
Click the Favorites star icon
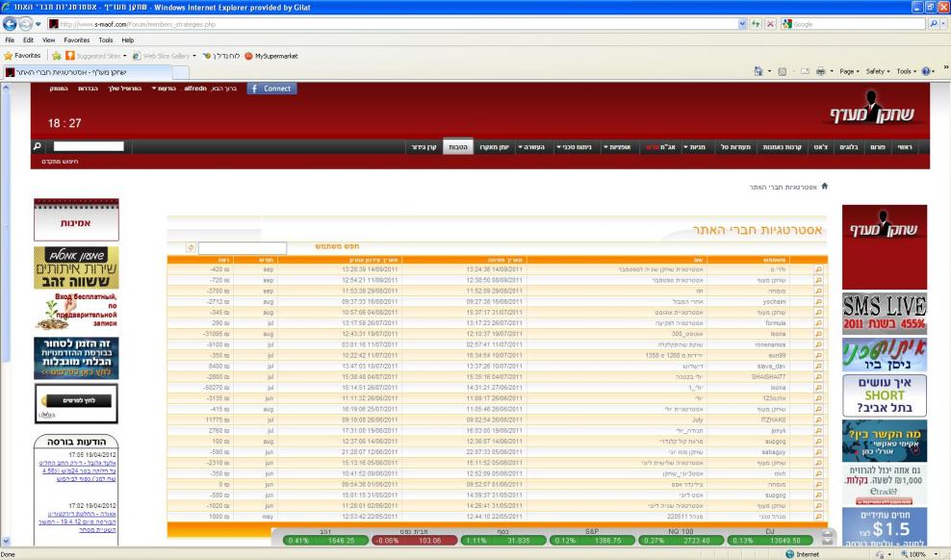click(x=10, y=56)
